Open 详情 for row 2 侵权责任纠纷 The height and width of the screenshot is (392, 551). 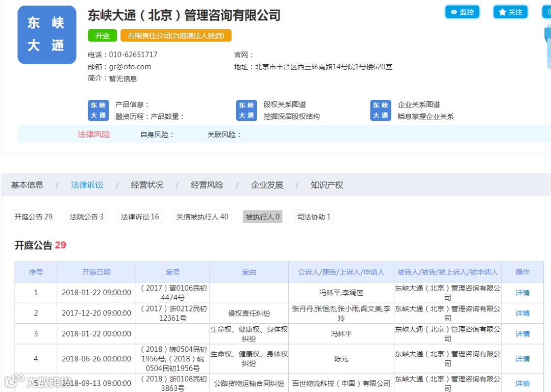[522, 313]
